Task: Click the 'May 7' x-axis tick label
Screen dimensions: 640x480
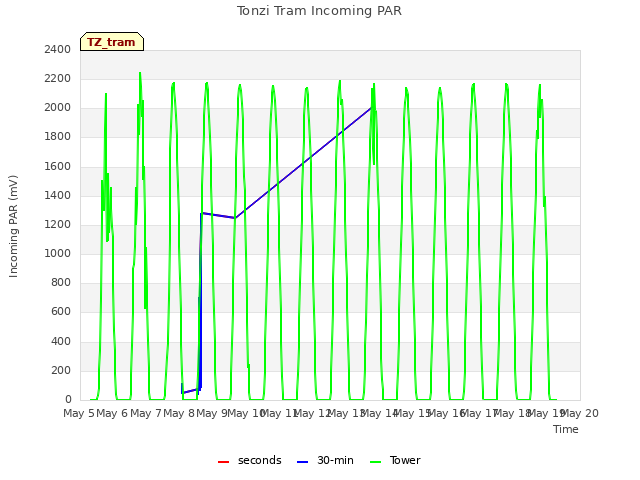Action: 145,413
